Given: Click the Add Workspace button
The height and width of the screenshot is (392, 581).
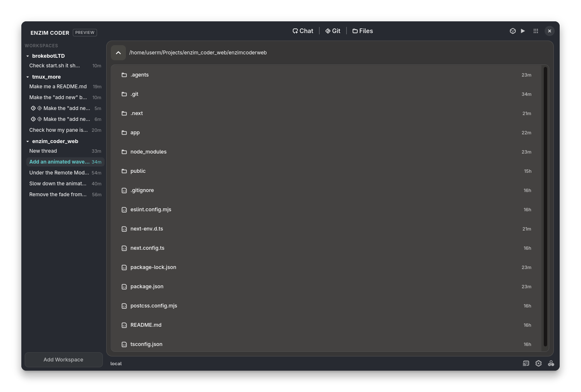Looking at the screenshot, I should (63, 359).
